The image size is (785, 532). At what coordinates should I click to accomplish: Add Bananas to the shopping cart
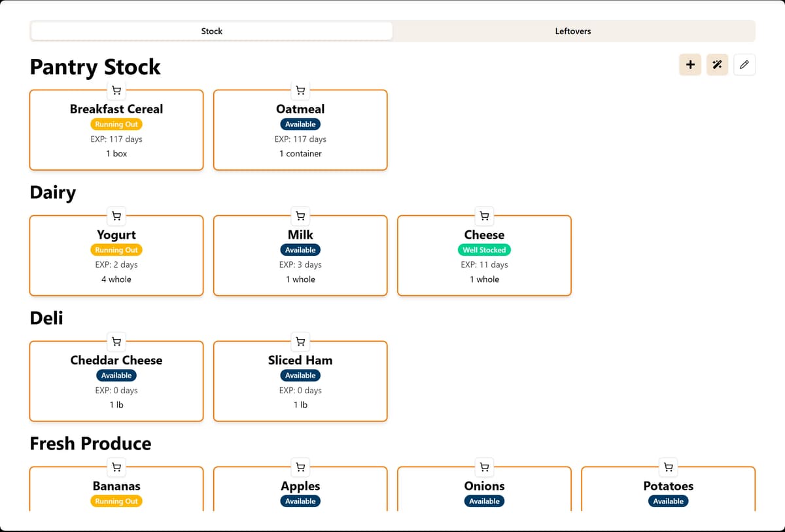(116, 467)
